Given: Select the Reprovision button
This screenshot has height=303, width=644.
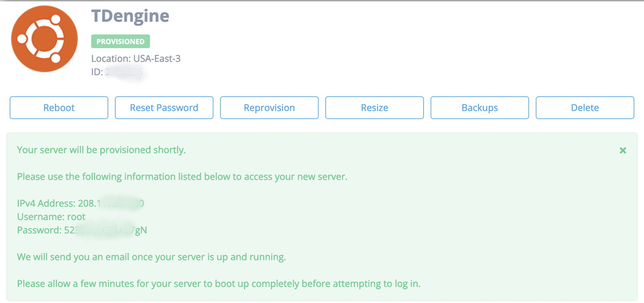Looking at the screenshot, I should click(269, 108).
